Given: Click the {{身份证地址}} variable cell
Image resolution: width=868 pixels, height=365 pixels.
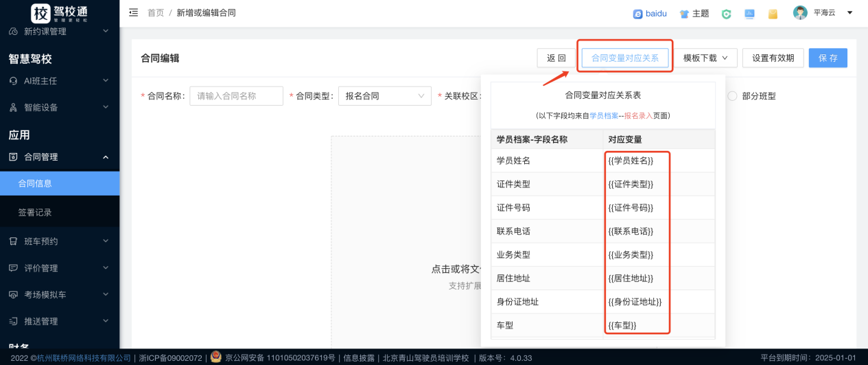Looking at the screenshot, I should 659,302.
